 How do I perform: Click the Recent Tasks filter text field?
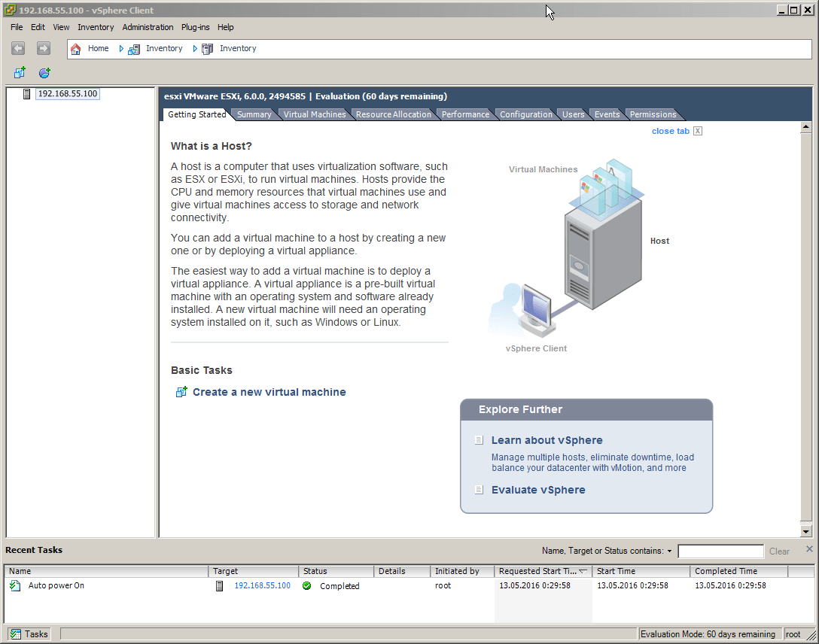pos(720,551)
